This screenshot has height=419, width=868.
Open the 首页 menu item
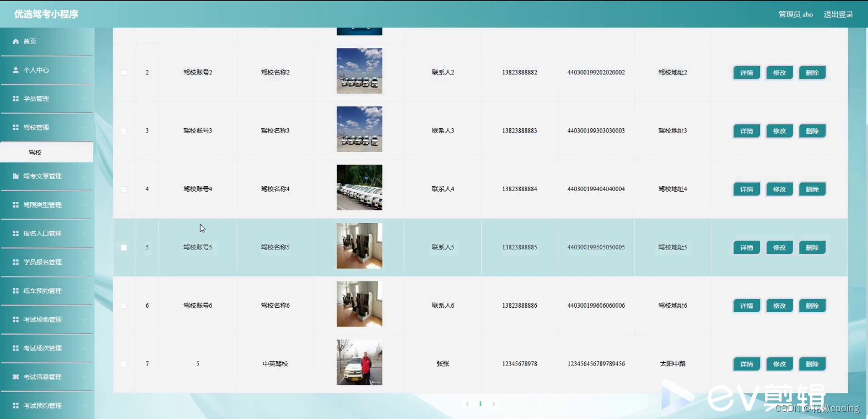coord(47,41)
